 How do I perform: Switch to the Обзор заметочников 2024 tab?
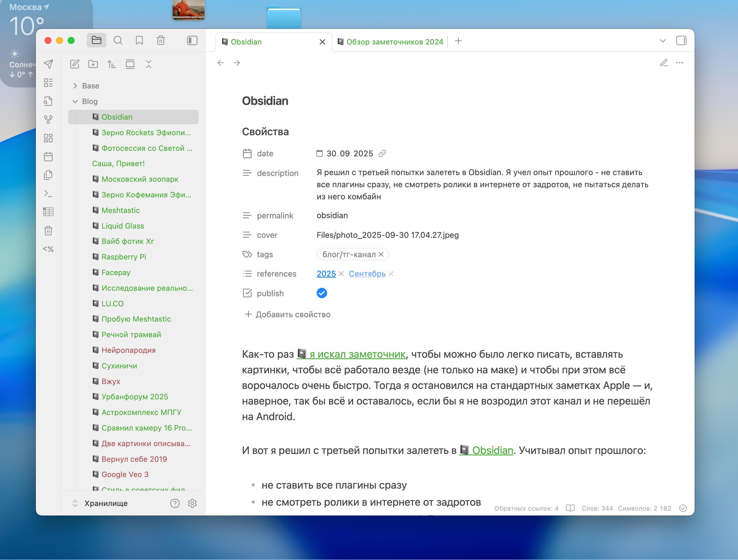[390, 42]
